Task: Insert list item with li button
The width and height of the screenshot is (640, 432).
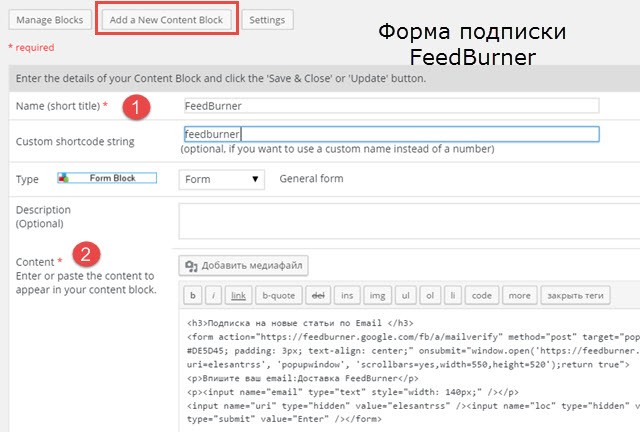Action: pos(453,295)
